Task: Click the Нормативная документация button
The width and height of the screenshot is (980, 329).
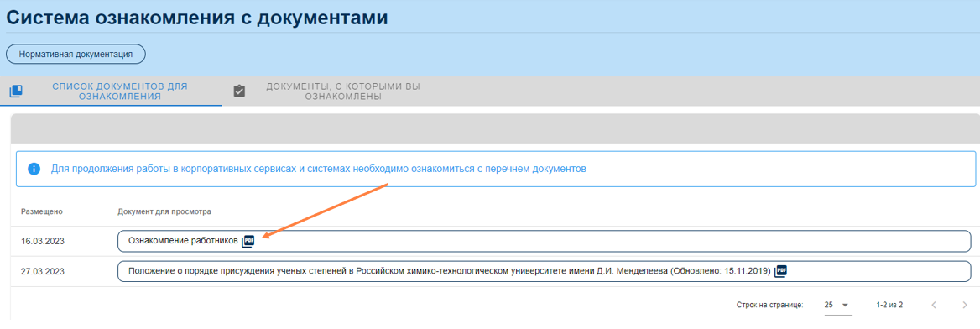Action: pyautogui.click(x=76, y=55)
